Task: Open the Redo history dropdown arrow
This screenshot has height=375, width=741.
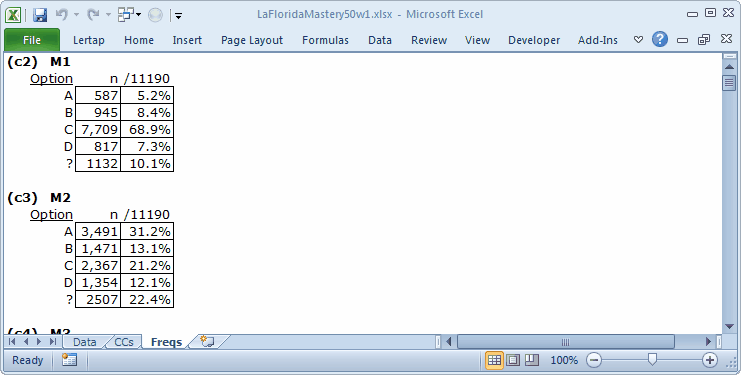Action: pos(108,15)
